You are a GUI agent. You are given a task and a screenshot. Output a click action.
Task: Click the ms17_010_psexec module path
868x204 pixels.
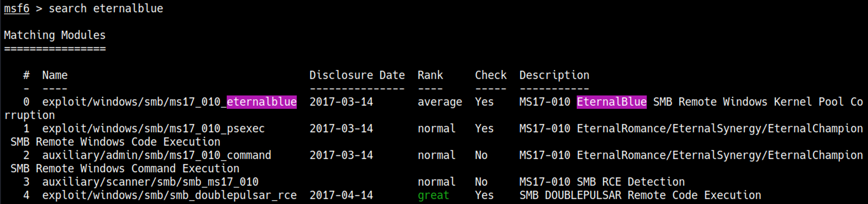click(x=153, y=129)
